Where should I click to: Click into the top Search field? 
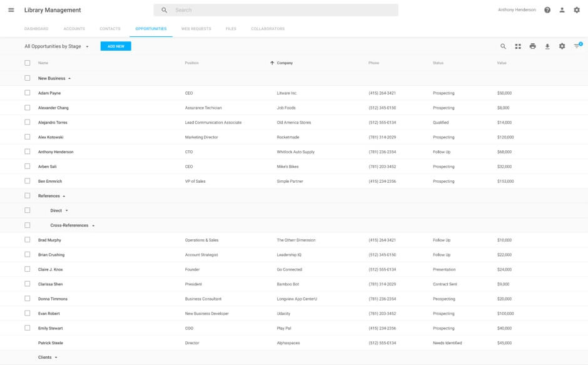pyautogui.click(x=281, y=10)
